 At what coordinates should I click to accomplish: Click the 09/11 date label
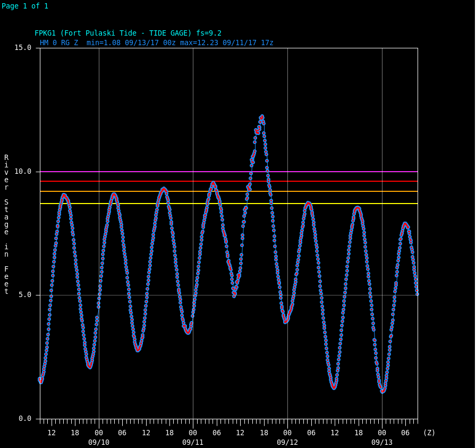click(x=193, y=442)
